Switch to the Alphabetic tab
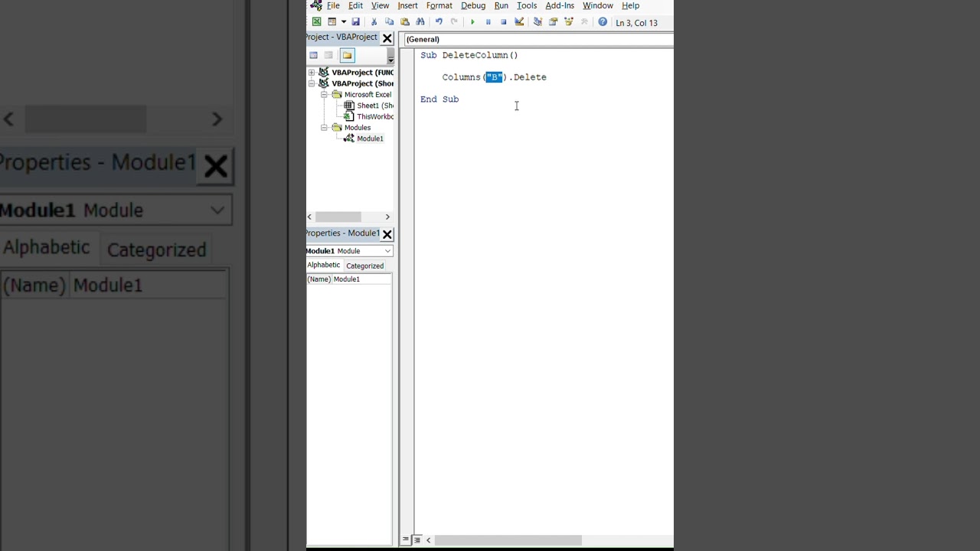980x551 pixels. (324, 265)
